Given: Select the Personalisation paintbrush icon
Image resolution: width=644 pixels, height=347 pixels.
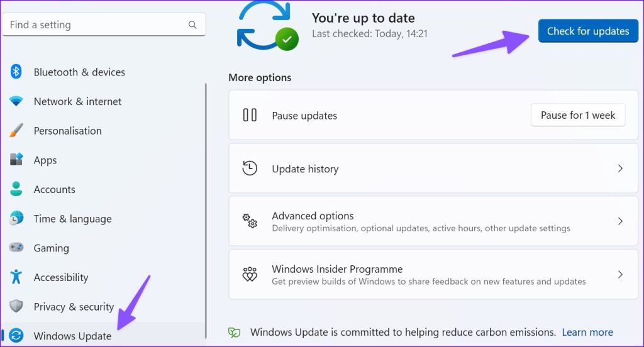Looking at the screenshot, I should 16,130.
